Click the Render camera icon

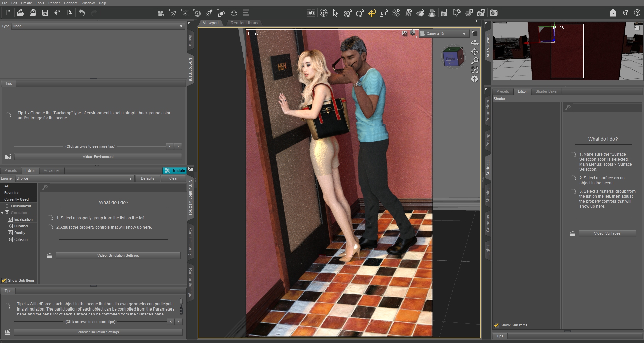[x=493, y=13]
